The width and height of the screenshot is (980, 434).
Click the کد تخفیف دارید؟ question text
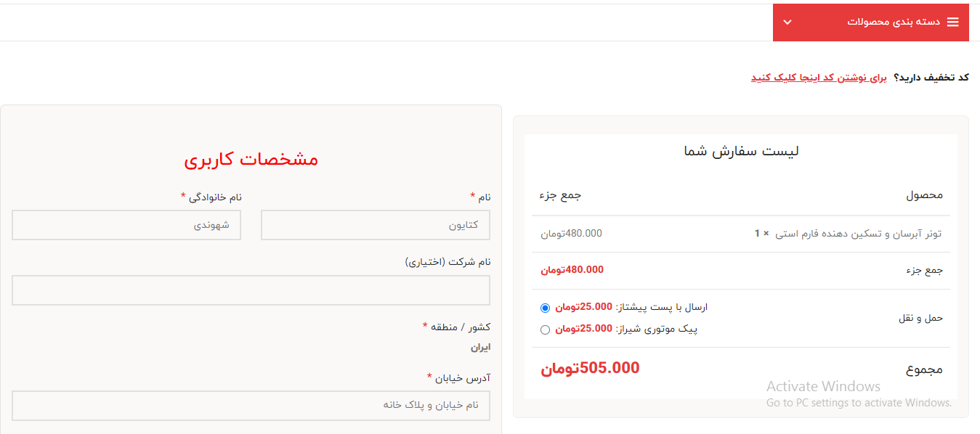coord(931,77)
